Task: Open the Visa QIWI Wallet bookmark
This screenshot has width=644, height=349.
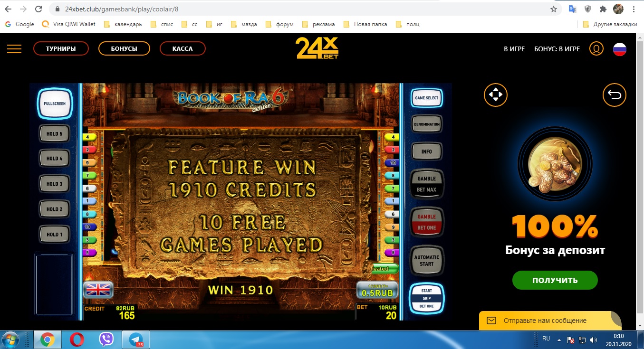Action: pyautogui.click(x=69, y=24)
